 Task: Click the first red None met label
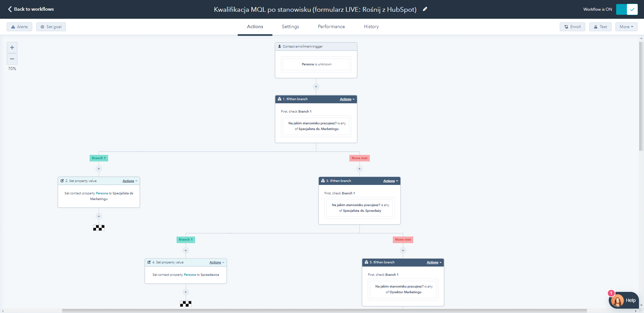point(359,158)
